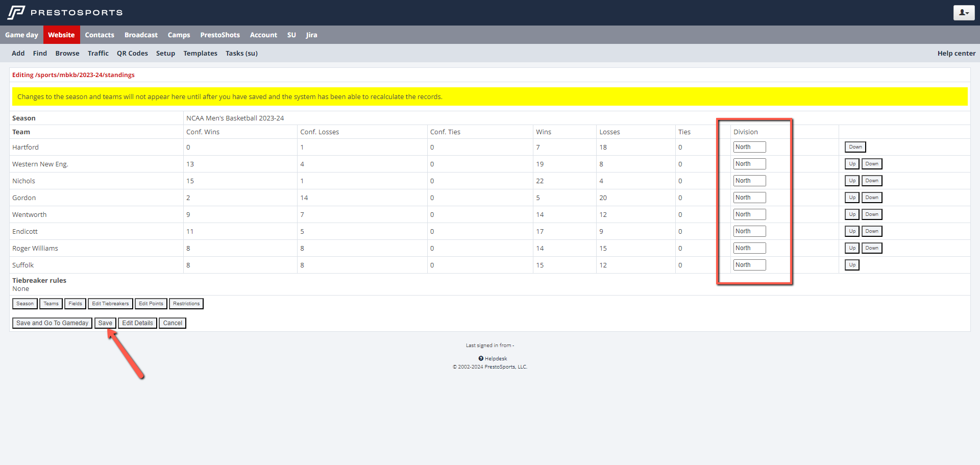Click the Division field for Wentworth
980x465 pixels.
pyautogui.click(x=749, y=214)
